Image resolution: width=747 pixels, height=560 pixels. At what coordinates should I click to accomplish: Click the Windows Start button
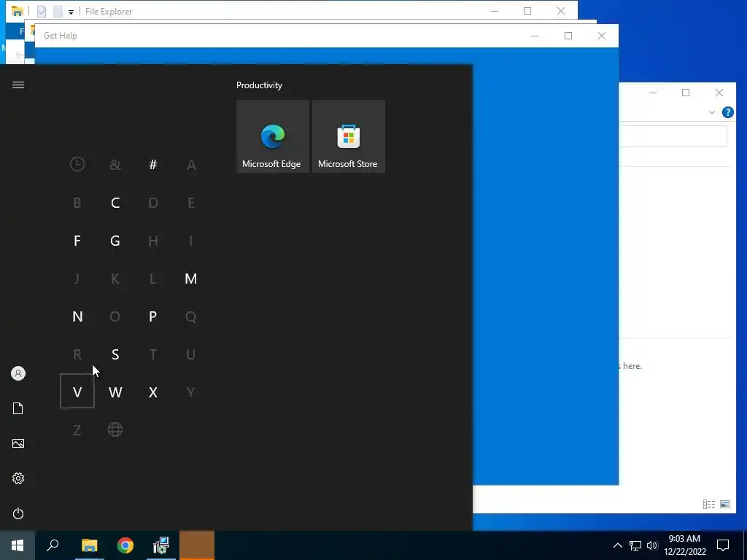coord(18,545)
